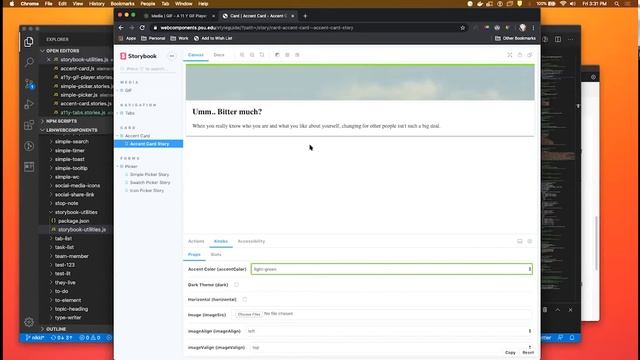Open canvas in new tab icon

[x=520, y=55]
